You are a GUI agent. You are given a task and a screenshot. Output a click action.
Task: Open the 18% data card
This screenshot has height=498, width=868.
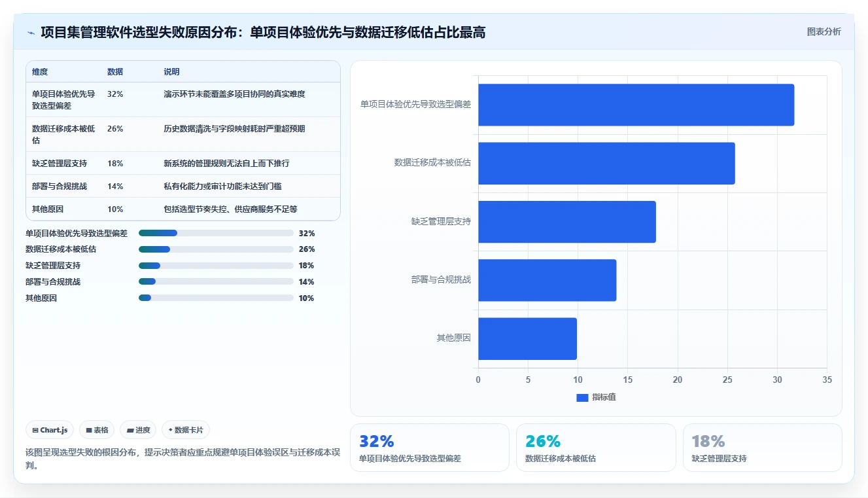763,448
